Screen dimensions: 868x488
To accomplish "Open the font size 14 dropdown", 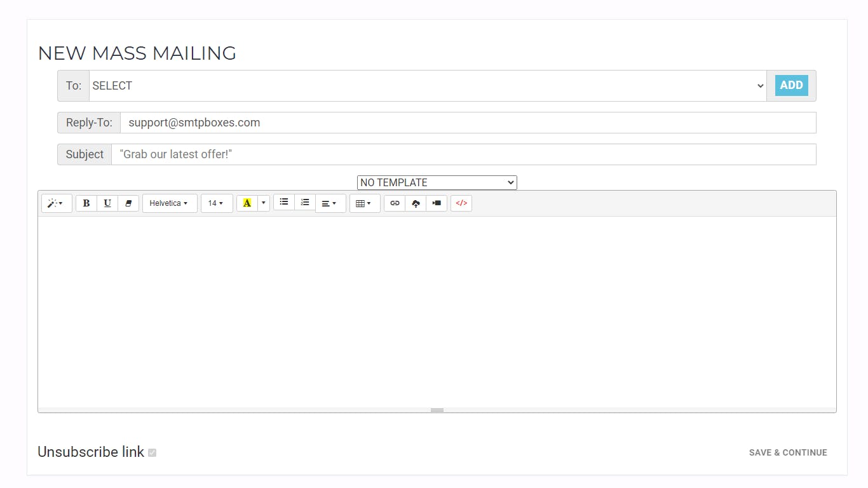I will [217, 203].
